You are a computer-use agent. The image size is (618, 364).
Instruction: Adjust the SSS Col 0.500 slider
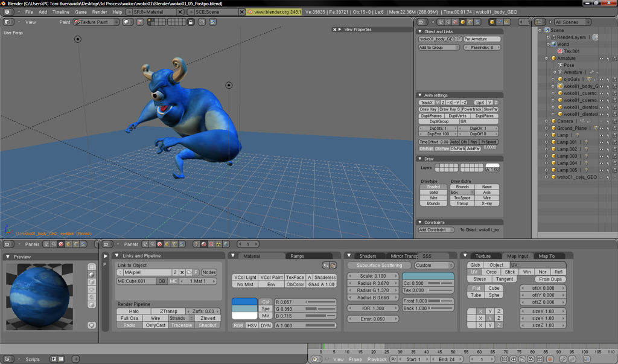[428, 283]
